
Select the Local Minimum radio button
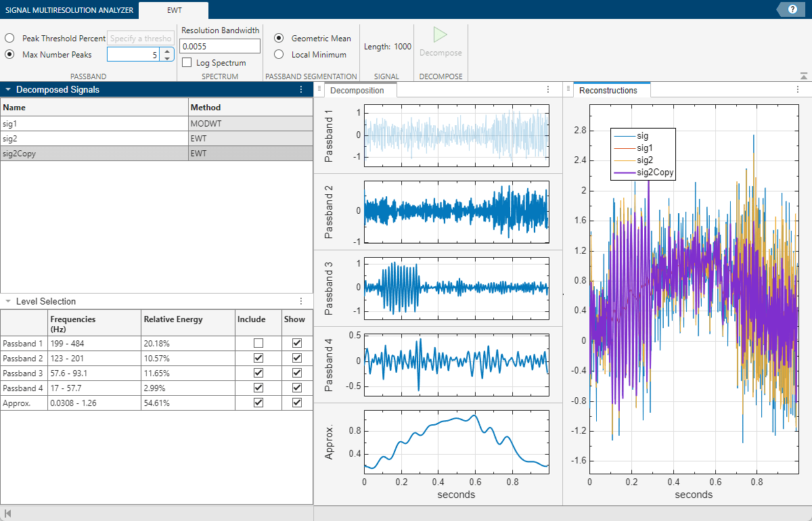point(278,55)
